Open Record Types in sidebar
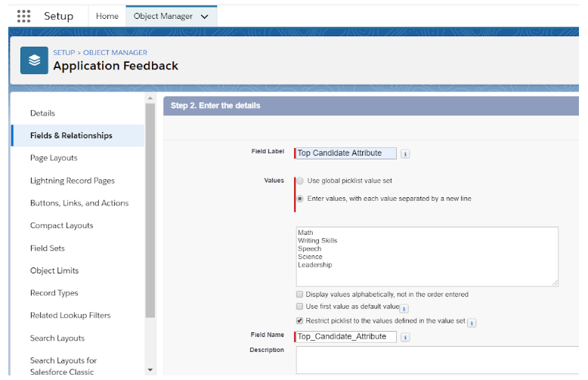The width and height of the screenshot is (588, 380). [x=54, y=293]
